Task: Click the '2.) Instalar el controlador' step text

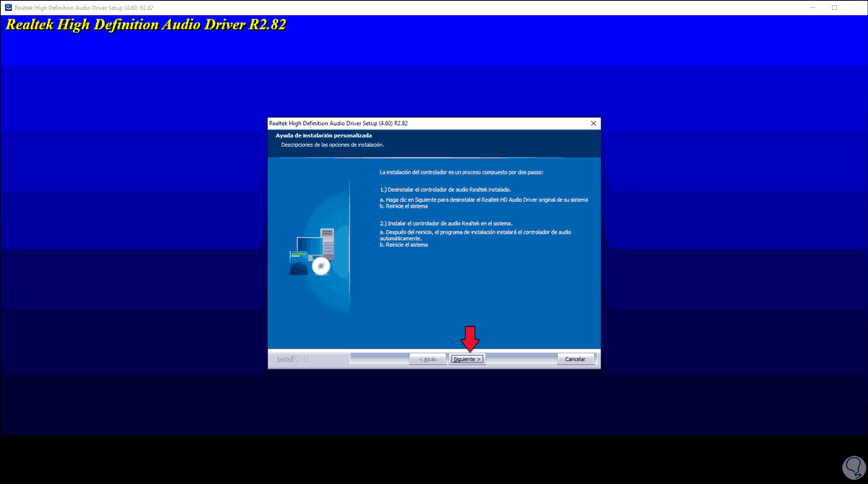Action: click(x=446, y=224)
